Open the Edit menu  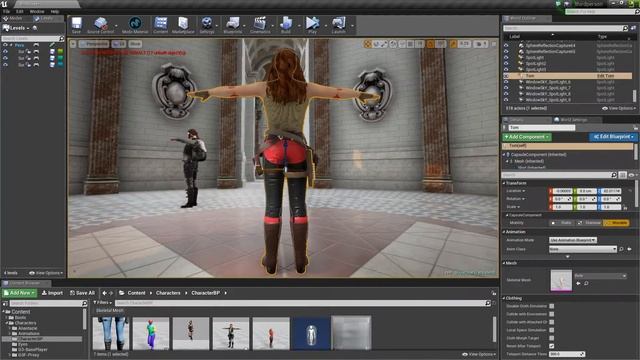pos(20,11)
